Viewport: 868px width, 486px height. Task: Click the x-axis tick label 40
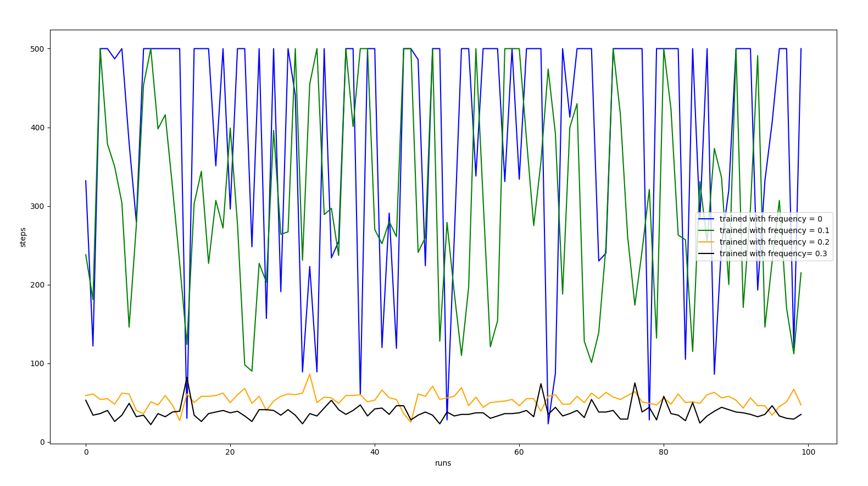point(375,452)
